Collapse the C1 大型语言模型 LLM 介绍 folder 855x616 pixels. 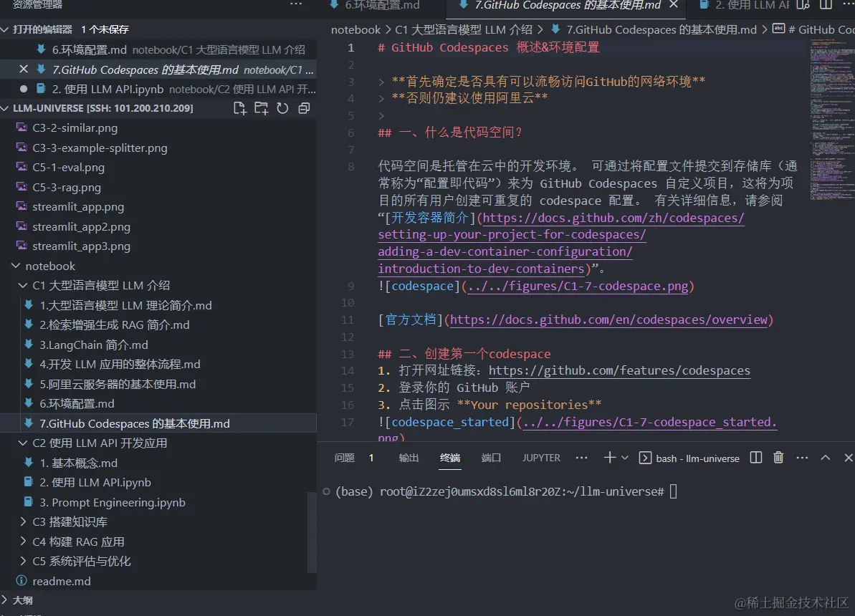[23, 285]
